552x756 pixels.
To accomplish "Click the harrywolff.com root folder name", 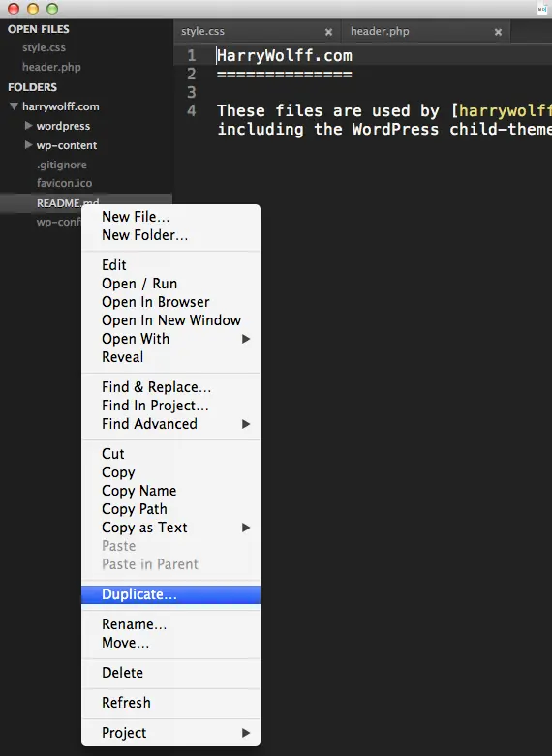I will tap(61, 106).
